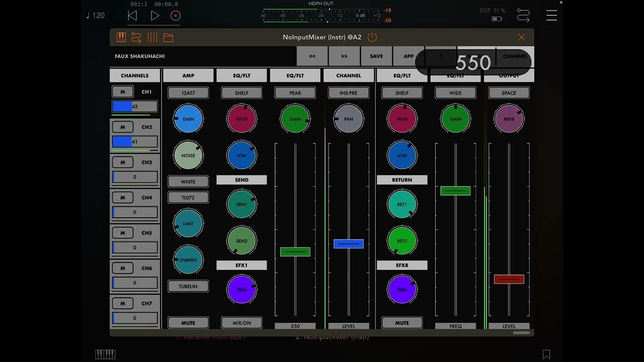Adjust CH1 level bar showing 42
The width and height of the screenshot is (644, 362).
(135, 107)
